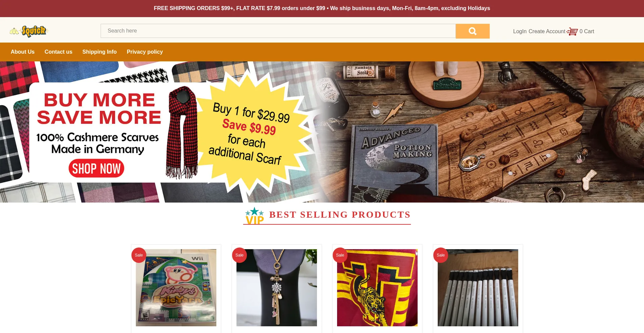
Task: Click Sale badge on necklace product
Action: (239, 255)
